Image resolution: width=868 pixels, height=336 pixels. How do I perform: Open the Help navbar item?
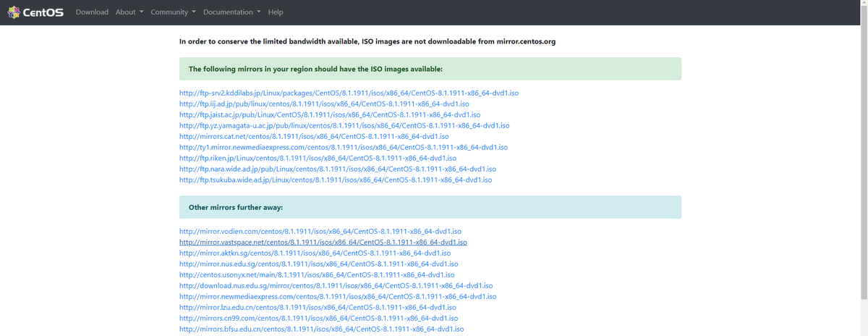(x=276, y=12)
